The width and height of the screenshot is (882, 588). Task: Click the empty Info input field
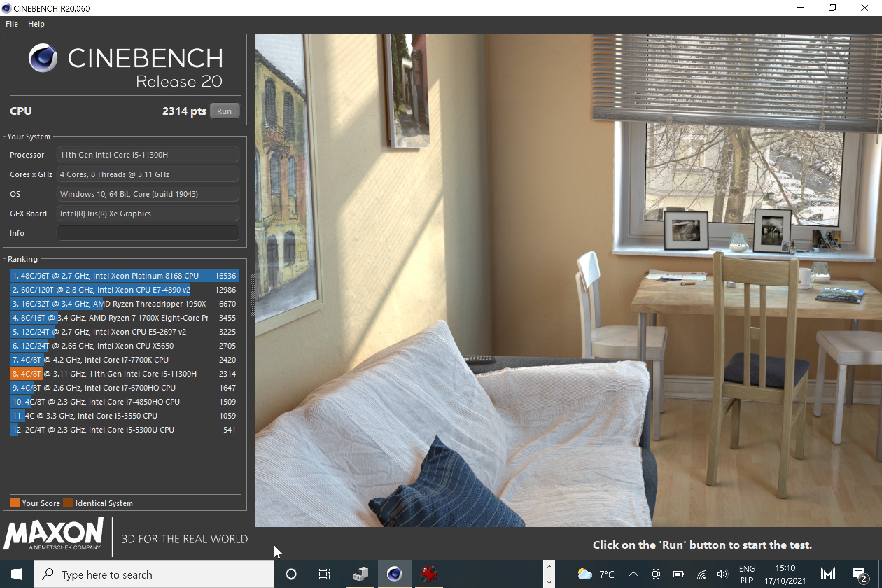tap(148, 233)
